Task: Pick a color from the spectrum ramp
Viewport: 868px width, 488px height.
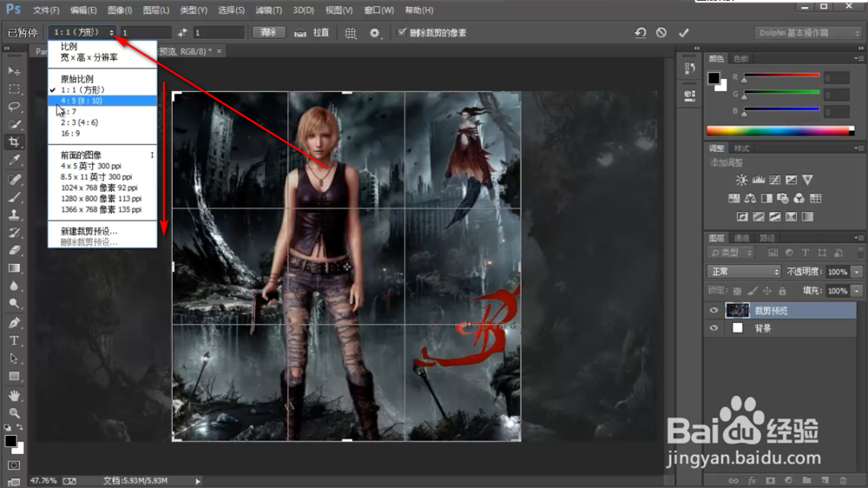Action: (780, 131)
